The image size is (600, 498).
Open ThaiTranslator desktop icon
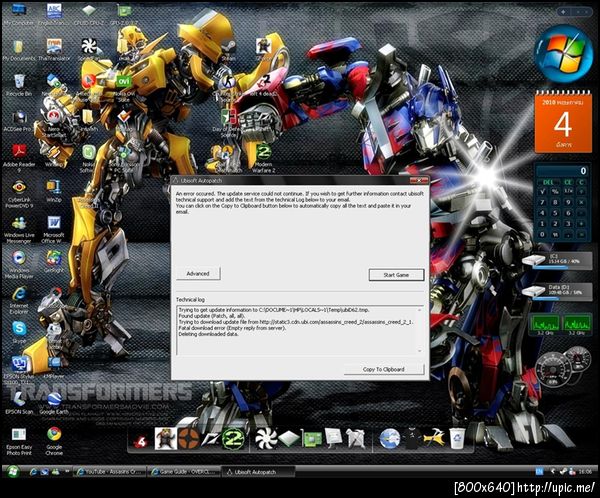(x=54, y=50)
